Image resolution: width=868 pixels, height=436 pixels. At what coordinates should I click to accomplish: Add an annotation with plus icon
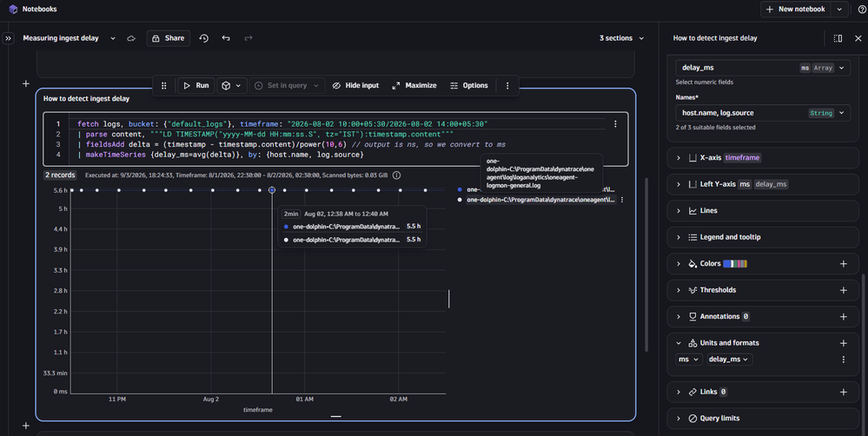pyautogui.click(x=843, y=317)
